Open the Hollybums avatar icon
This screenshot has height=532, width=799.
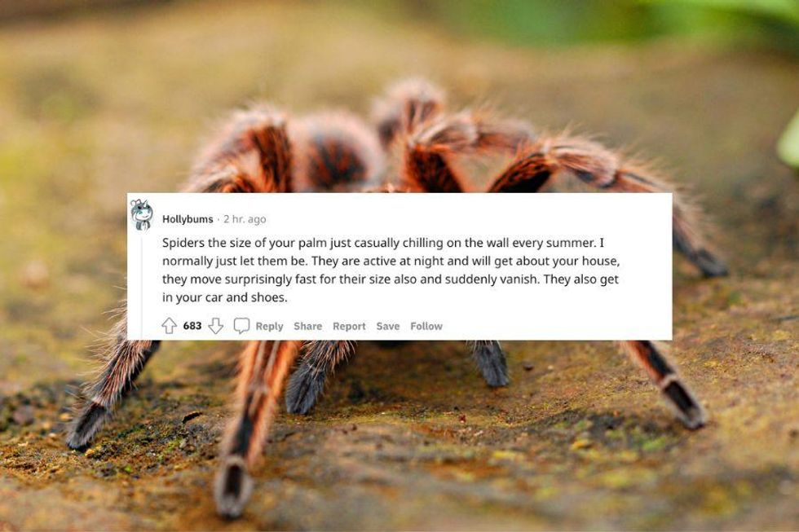click(142, 214)
